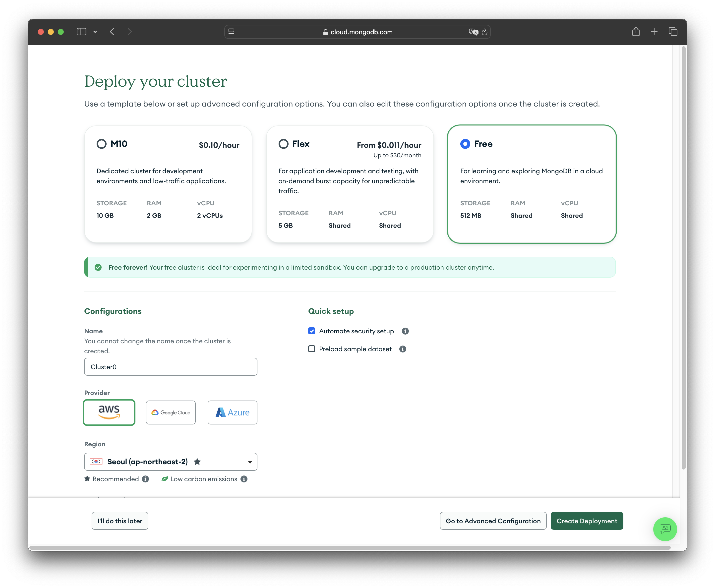Open the Region dropdown showing Seoul

(x=170, y=462)
